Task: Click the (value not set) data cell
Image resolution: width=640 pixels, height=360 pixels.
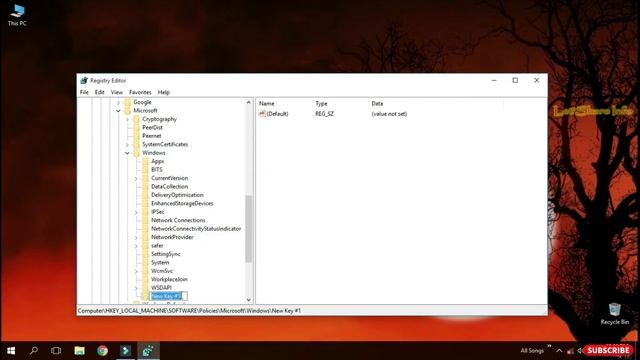Action: point(389,114)
